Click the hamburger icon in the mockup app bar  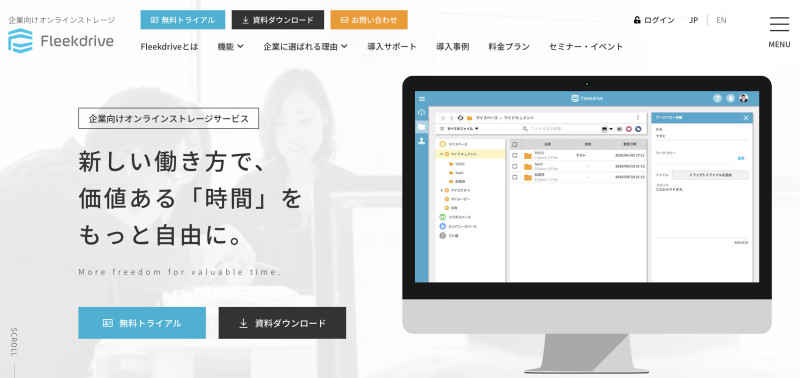(422, 98)
